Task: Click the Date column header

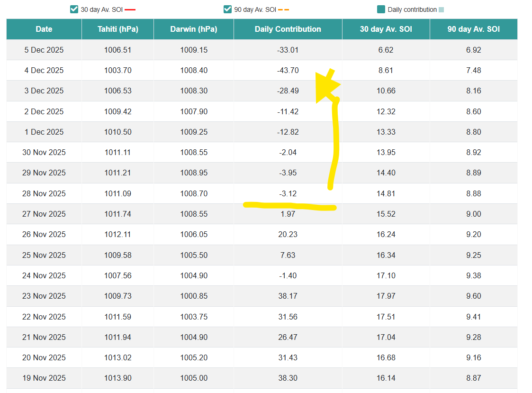Action: point(44,29)
